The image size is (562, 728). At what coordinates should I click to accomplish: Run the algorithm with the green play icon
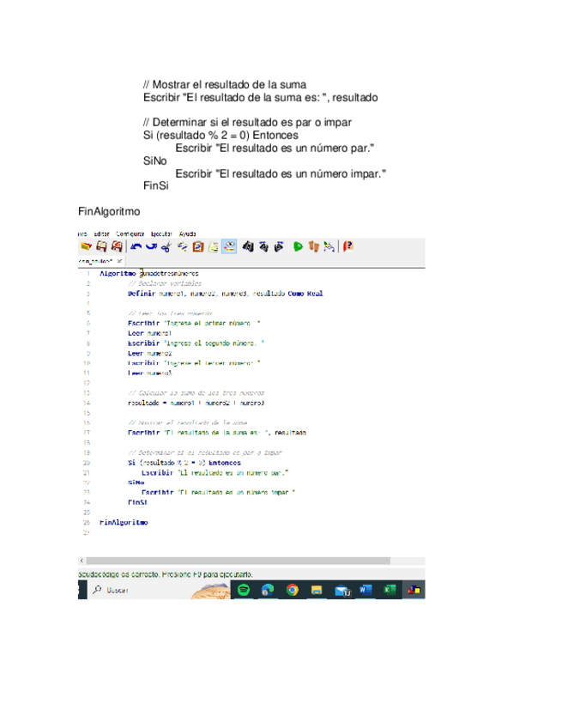[x=298, y=246]
